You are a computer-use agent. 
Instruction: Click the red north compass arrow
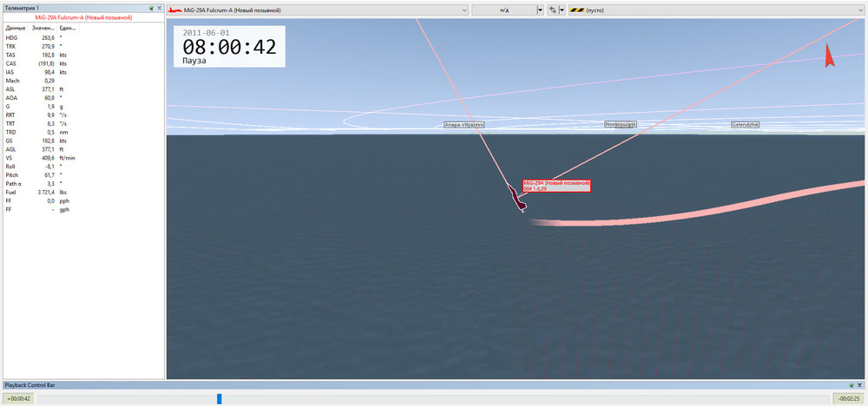(x=829, y=56)
